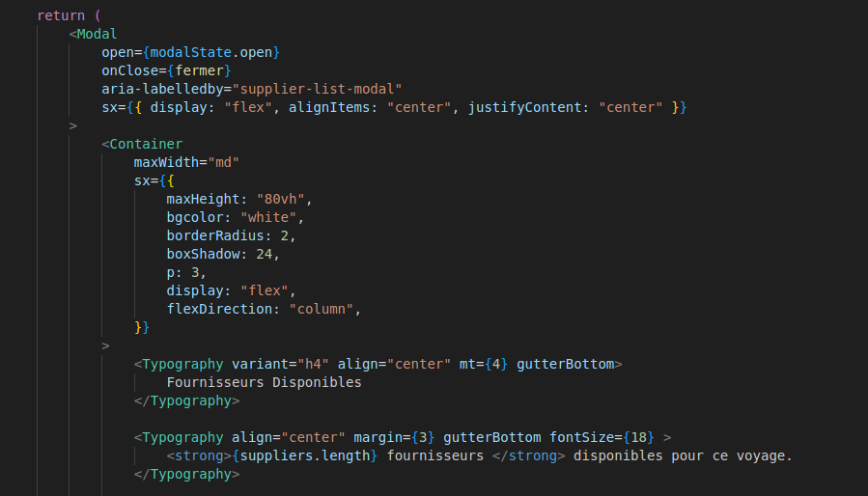Click the alignItems property
Screen dimensions: 868x496
[332, 107]
